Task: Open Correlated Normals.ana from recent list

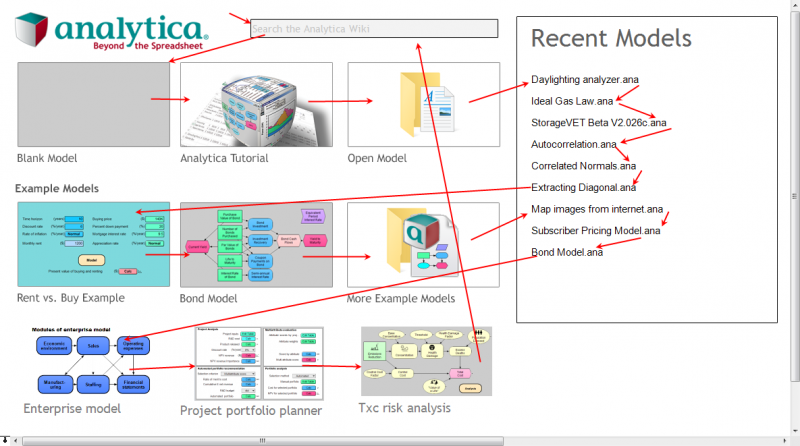Action: [x=583, y=166]
